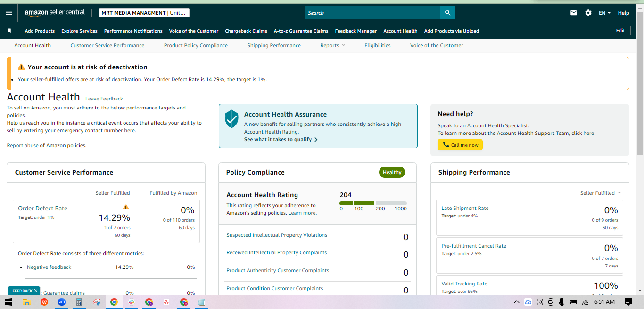Open the Valid Tracking Rate link
644x309 pixels.
(464, 284)
